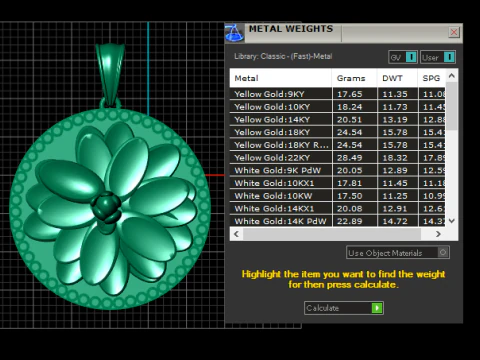480x360 pixels.
Task: Select the White Gold:14KX1 row
Action: click(x=338, y=208)
